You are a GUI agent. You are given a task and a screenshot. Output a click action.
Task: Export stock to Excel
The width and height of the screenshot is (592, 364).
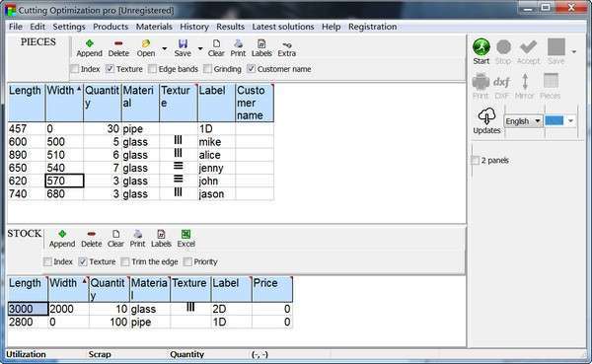[x=186, y=239]
